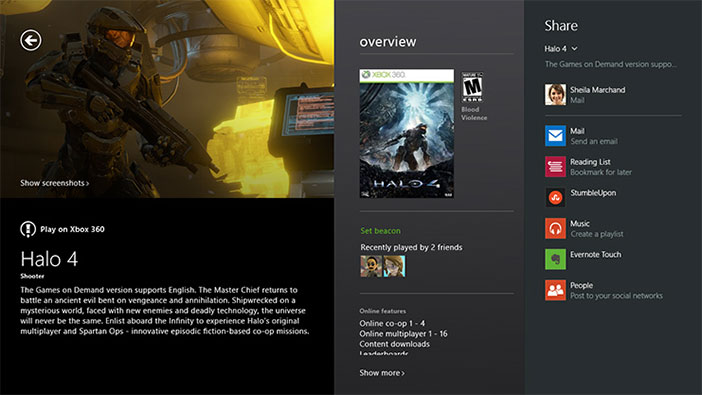Click the ESRB Mature rating badge
The image size is (702, 395).
pos(472,87)
